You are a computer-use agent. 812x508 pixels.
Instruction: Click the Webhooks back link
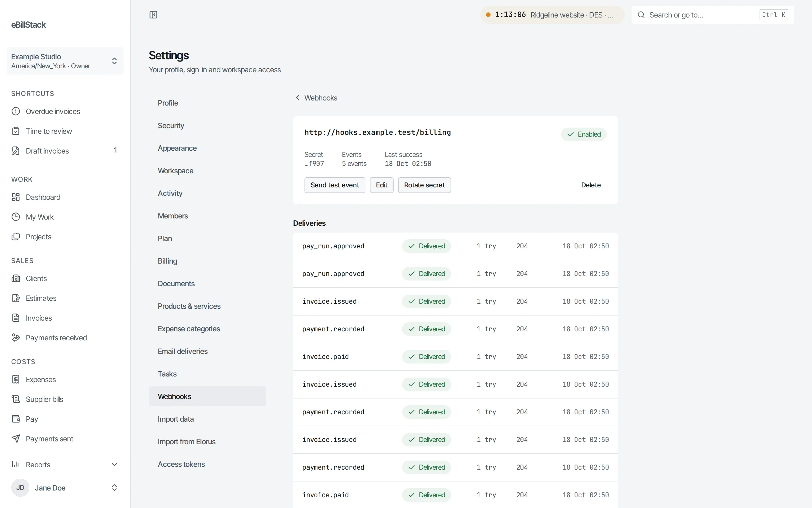pyautogui.click(x=316, y=98)
